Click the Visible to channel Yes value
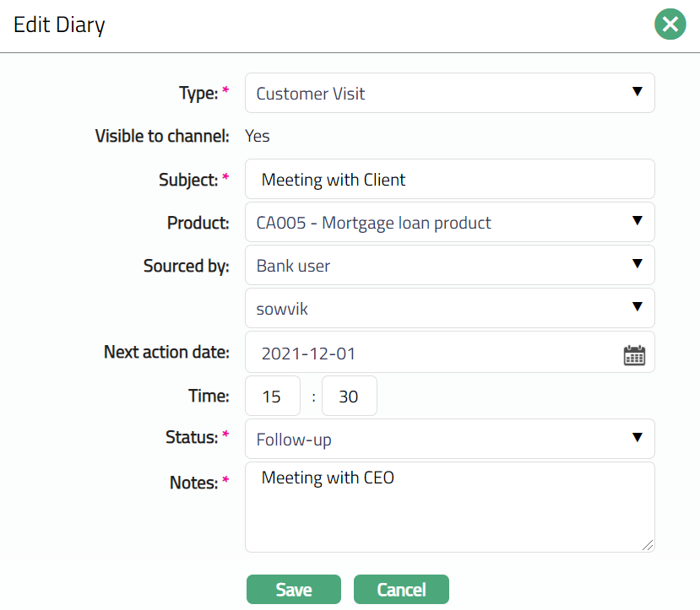Viewport: 700px width, 610px height. (x=257, y=136)
